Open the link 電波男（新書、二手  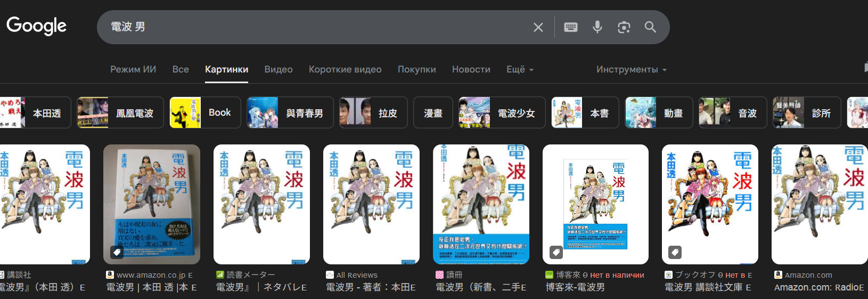[481, 287]
